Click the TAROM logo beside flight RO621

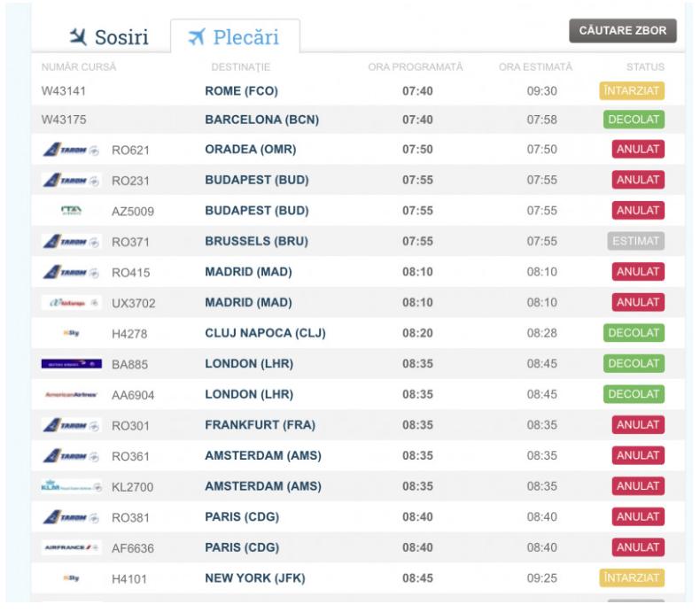tap(70, 150)
